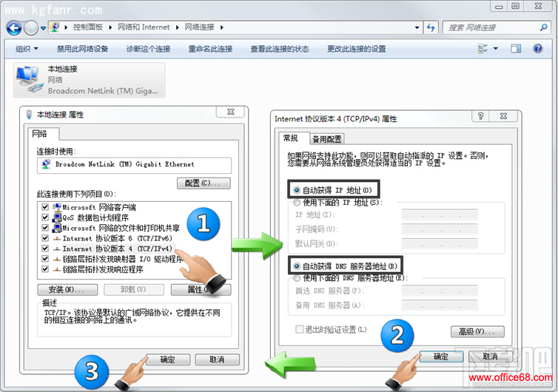558x392 pixels.
Task: Select 使用下面的 DNS 服务器地址 radio button
Action: point(297,278)
